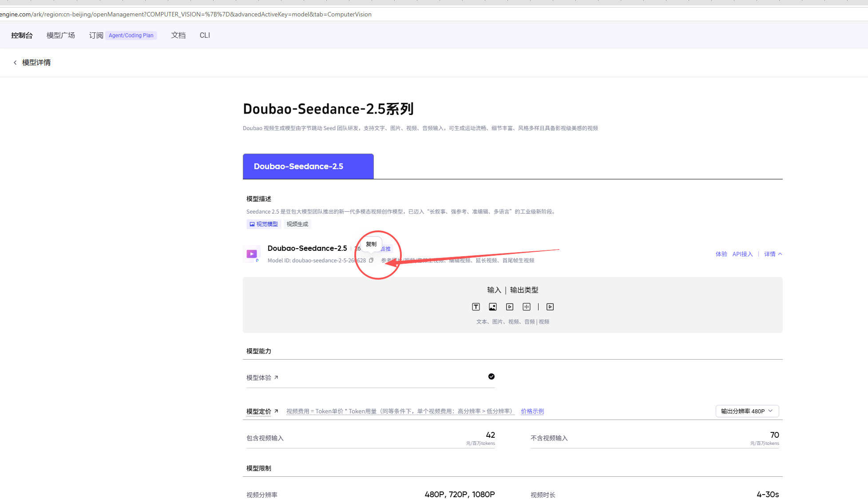Open 模型广场 in the top navigation
Viewport: 868px width, 499px height.
[x=61, y=36]
